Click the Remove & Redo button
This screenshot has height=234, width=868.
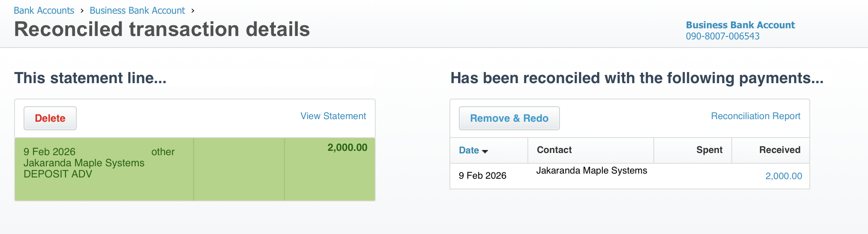(509, 118)
